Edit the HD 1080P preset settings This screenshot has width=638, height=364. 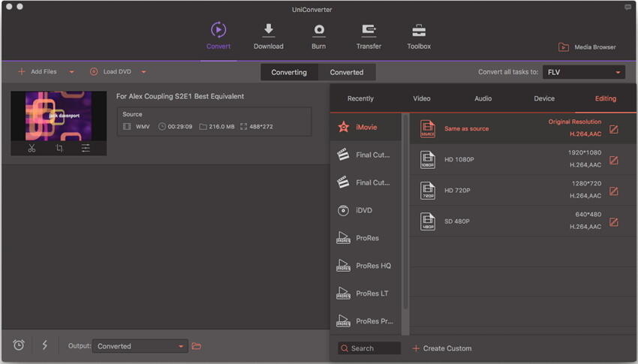tap(613, 161)
